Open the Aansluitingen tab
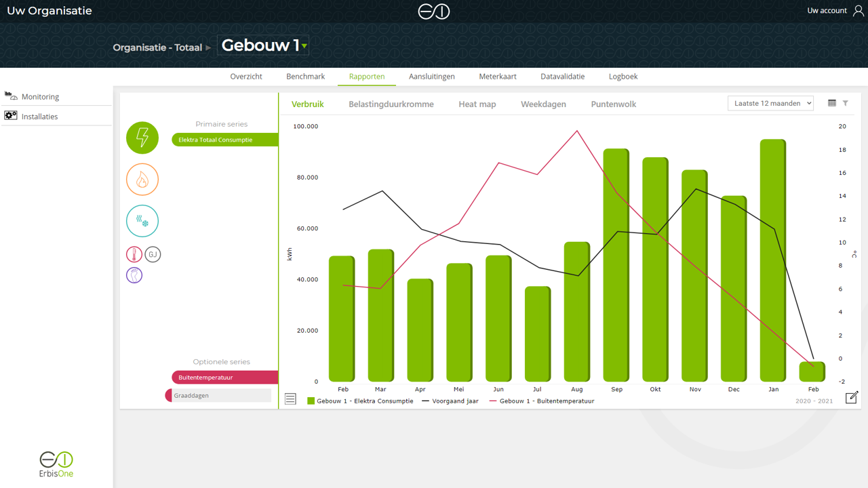Viewport: 868px width, 488px height. (x=431, y=77)
